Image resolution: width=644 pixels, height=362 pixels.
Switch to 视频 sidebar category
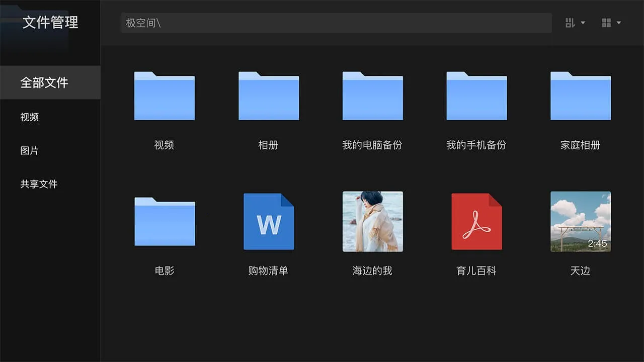point(30,117)
